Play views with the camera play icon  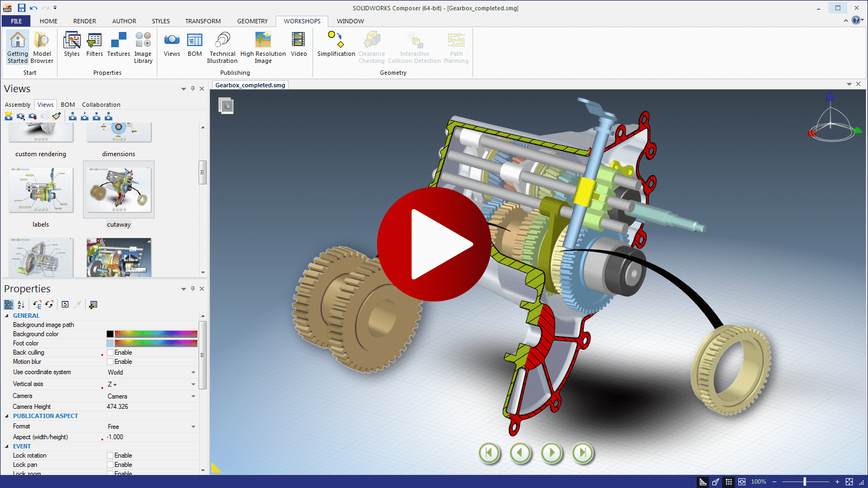click(85, 116)
